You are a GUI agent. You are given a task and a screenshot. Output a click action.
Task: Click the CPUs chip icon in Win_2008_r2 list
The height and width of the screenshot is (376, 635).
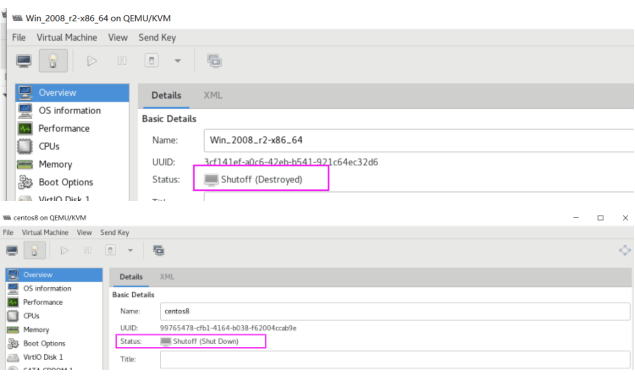[x=25, y=146]
